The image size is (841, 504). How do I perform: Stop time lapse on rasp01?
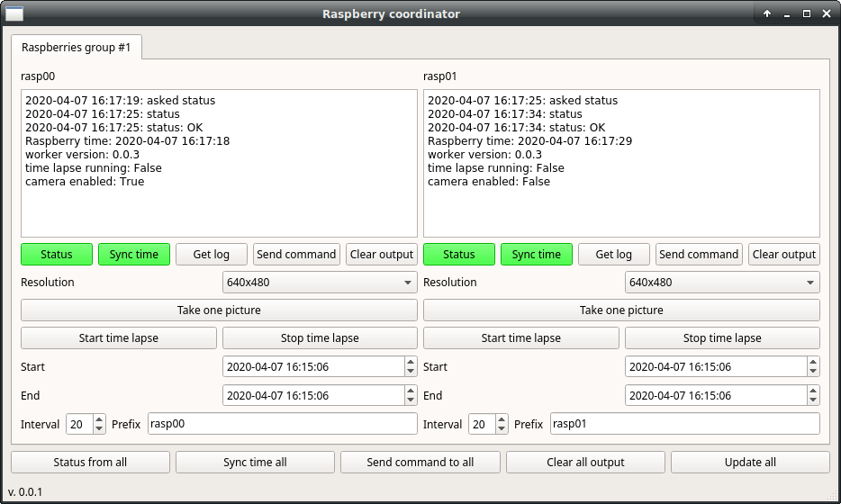coord(722,337)
